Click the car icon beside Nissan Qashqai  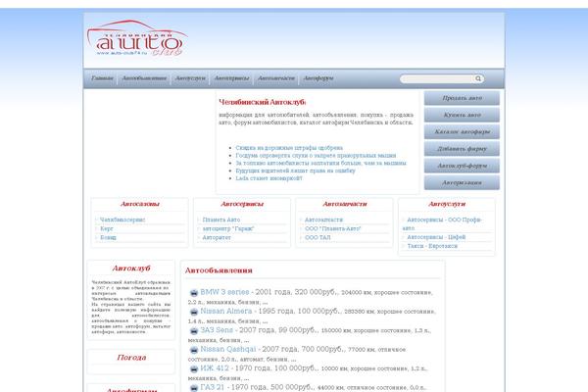(194, 350)
